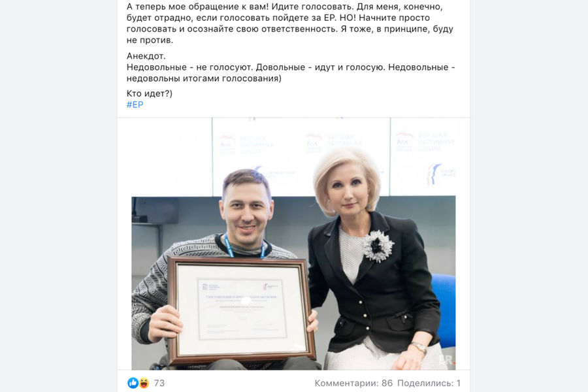This screenshot has height=392, width=588.
Task: Click the wristwatch on the woman's hand
Action: point(419,347)
